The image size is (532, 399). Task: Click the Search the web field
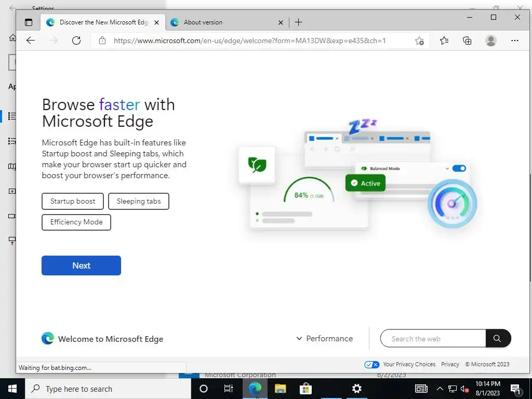point(433,338)
